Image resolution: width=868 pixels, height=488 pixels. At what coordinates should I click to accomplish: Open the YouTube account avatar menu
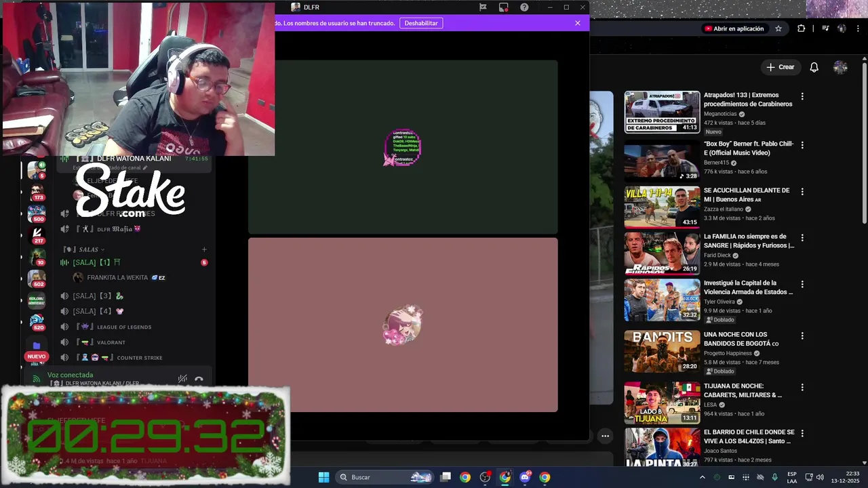click(x=840, y=67)
